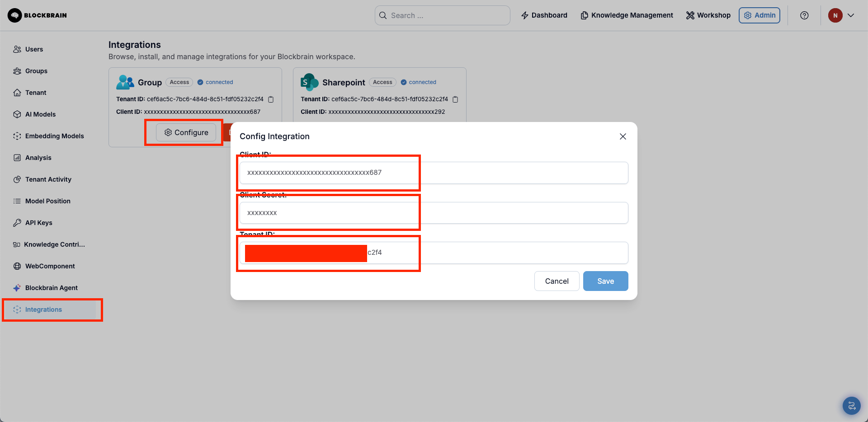Screen dimensions: 868x422
Task: Go to the Workshop tab
Action: (x=708, y=15)
